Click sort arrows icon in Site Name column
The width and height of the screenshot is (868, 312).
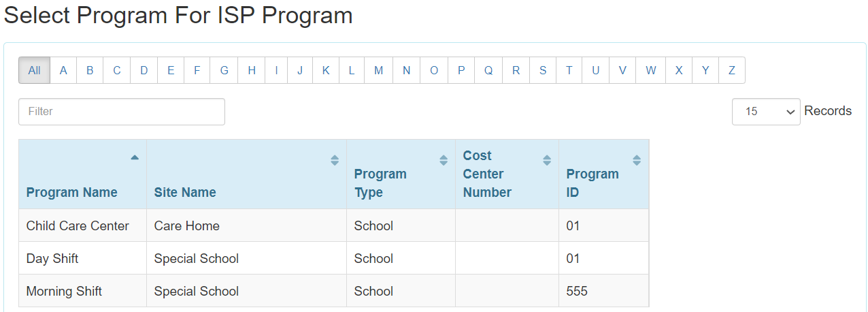[x=335, y=160]
